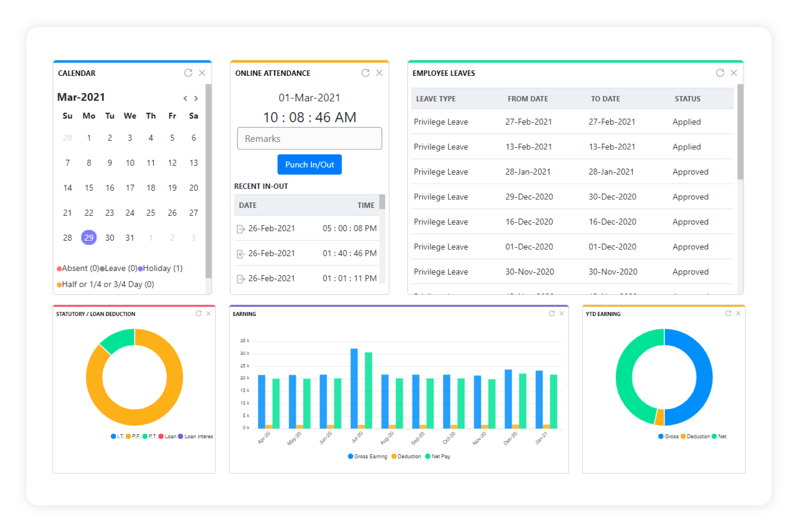
Task: Toggle Gross Earning series in Earning legend
Action: click(x=367, y=456)
